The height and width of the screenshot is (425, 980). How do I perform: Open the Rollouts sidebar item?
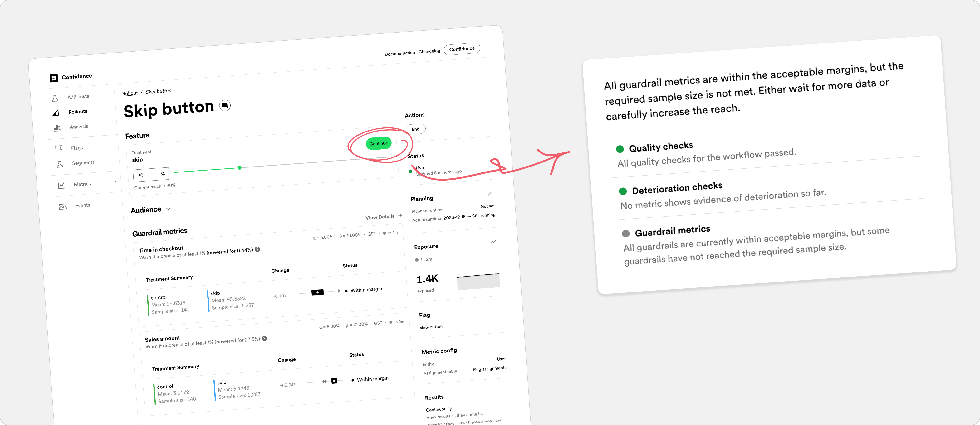pos(78,112)
